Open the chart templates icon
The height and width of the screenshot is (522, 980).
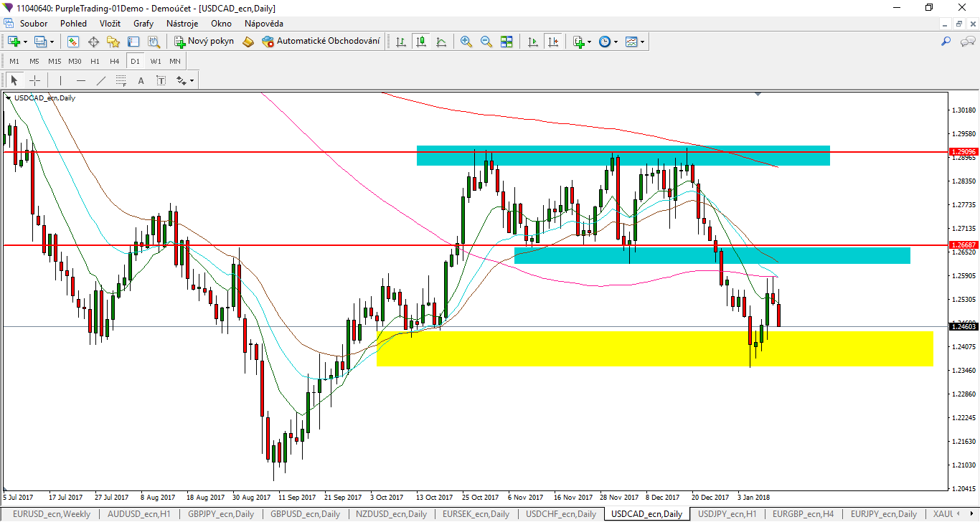coord(631,42)
